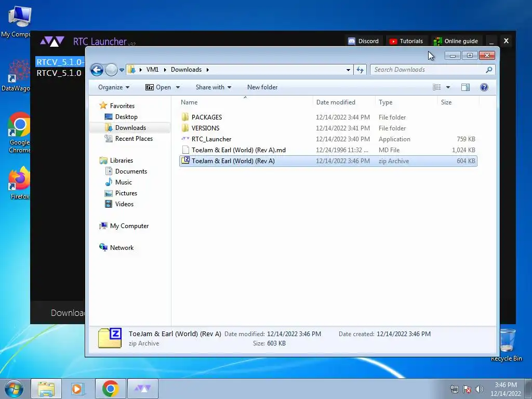
Task: Launch Windows Media Player from taskbar
Action: (x=78, y=389)
